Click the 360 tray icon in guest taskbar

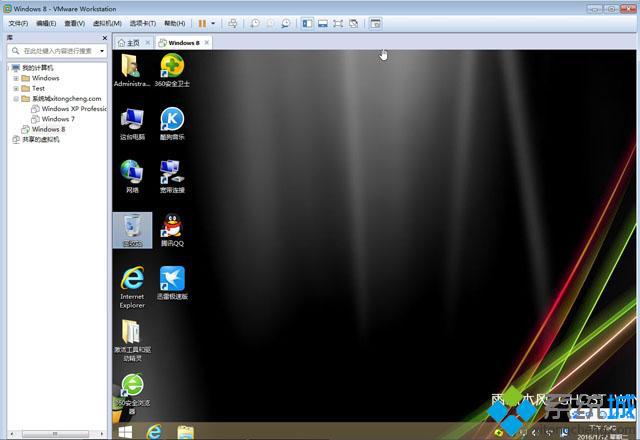coord(498,432)
